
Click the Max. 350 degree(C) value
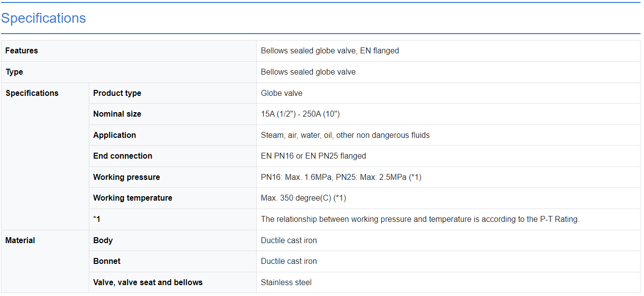pyautogui.click(x=303, y=198)
